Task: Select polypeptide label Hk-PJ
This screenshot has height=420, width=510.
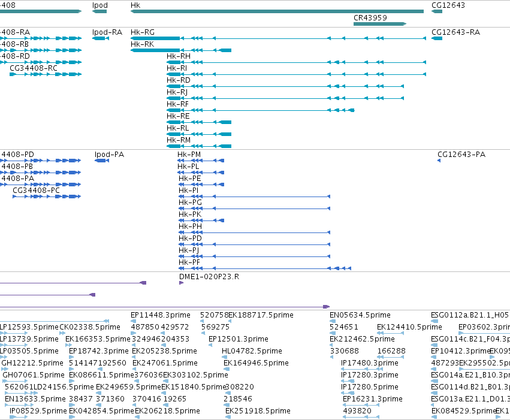Action: point(189,250)
